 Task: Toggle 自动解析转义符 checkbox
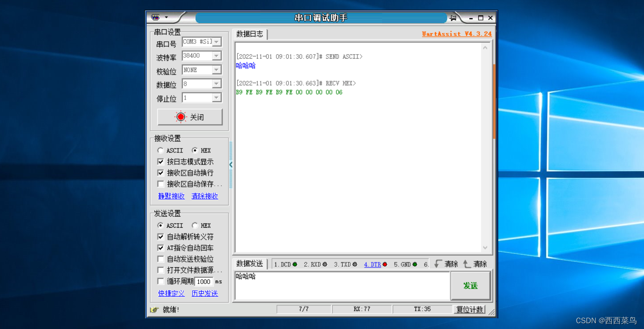[161, 237]
